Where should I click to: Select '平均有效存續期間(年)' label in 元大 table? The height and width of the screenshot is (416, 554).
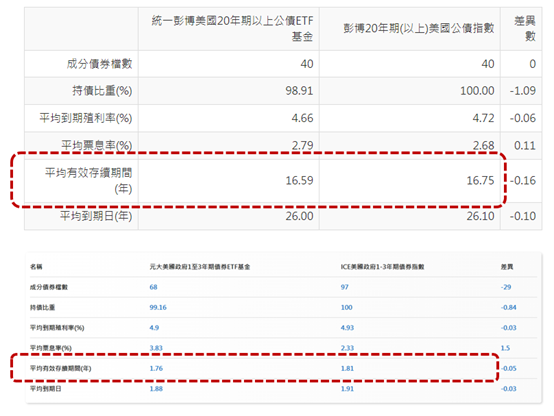pos(60,368)
